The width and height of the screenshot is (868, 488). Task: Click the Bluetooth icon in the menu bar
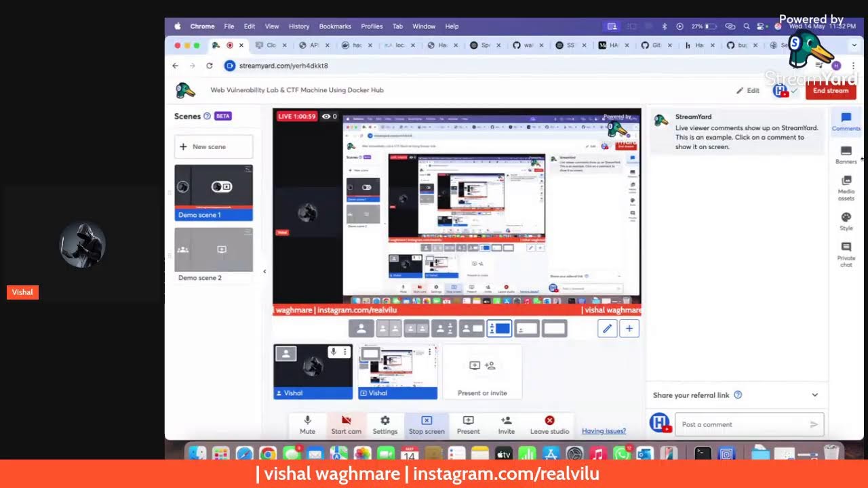click(x=665, y=26)
